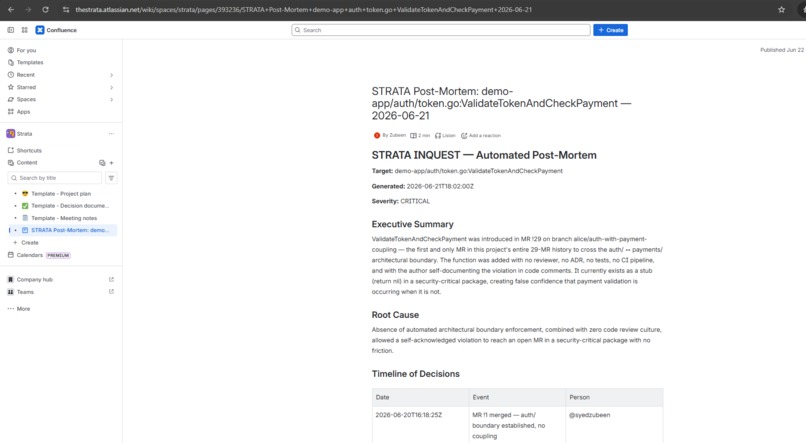This screenshot has height=443, width=806.
Task: Open For you in the sidebar
Action: point(26,50)
